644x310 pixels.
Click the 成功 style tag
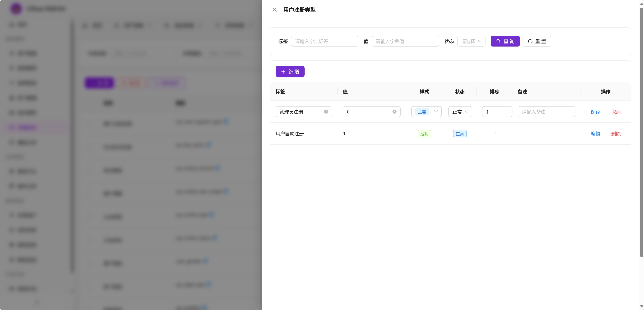(424, 134)
